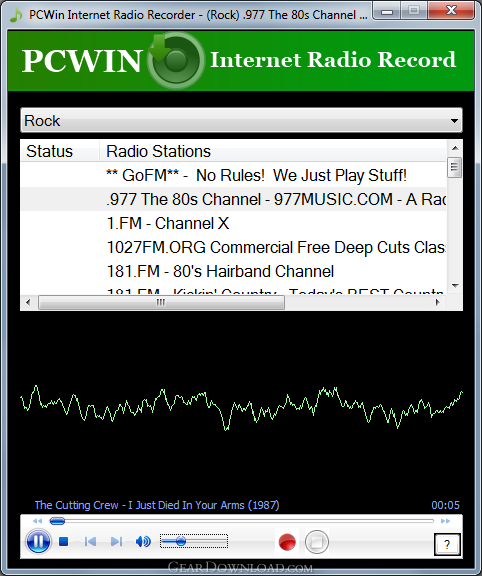Stop playback with the square stop icon
Viewport: 482px width, 576px height.
point(64,541)
